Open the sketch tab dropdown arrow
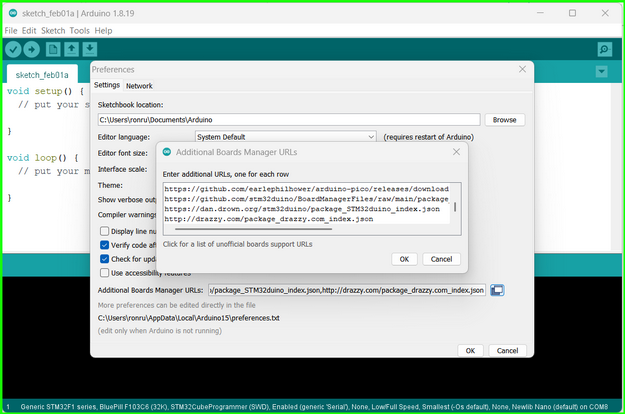 point(602,72)
